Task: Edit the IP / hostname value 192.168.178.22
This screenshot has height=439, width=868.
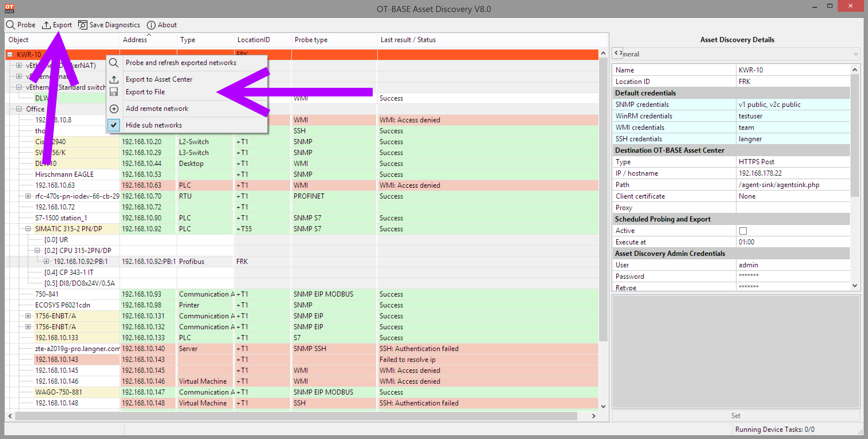Action: (793, 173)
